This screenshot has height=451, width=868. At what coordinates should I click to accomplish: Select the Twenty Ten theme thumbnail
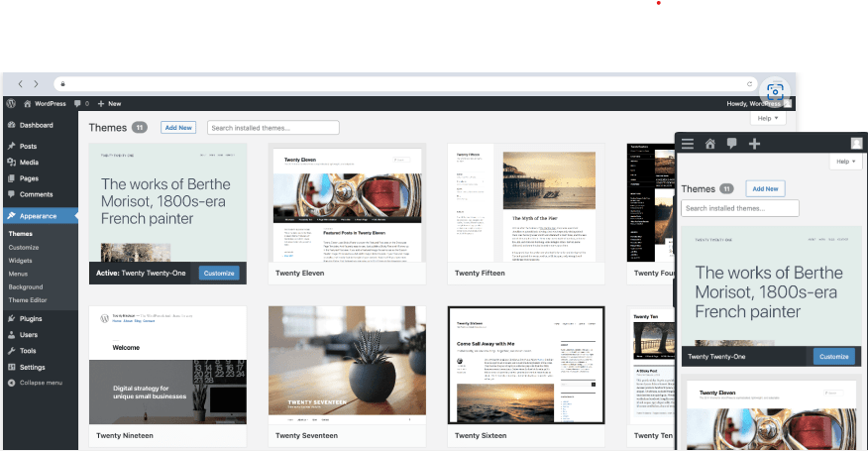[651, 365]
